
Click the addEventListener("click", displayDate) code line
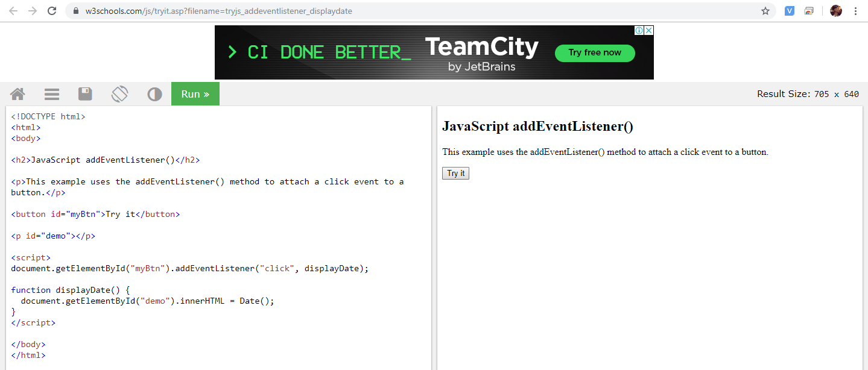point(189,269)
